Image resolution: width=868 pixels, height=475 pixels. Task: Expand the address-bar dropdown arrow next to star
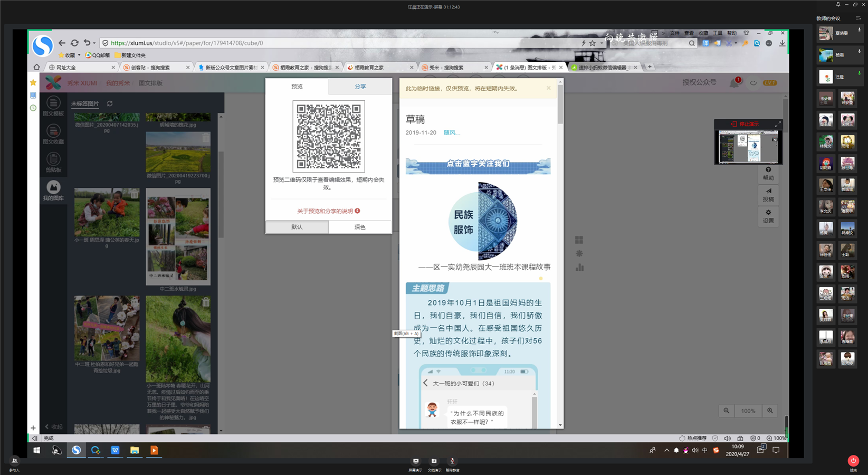(601, 43)
